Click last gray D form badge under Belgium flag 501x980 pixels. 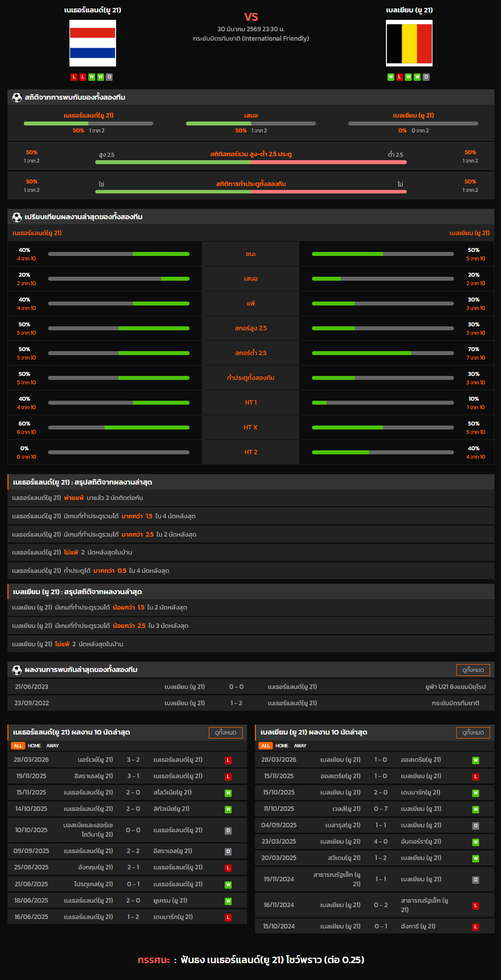click(x=426, y=77)
